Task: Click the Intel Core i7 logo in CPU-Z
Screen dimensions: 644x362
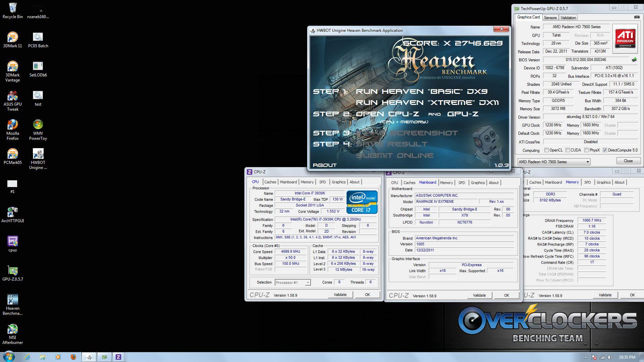Action: tap(362, 202)
